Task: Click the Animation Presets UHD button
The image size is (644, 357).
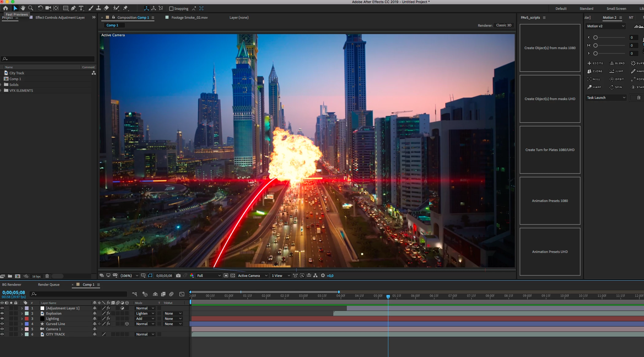Action: (550, 252)
